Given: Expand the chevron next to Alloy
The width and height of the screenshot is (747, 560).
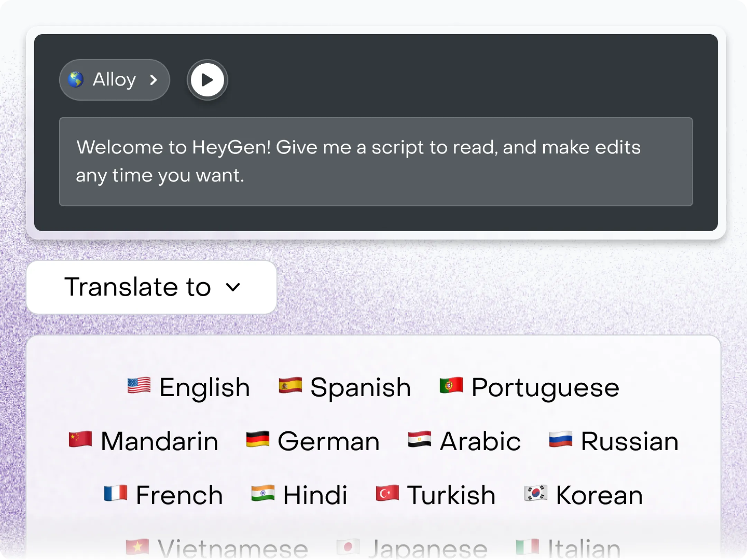Looking at the screenshot, I should click(x=154, y=80).
